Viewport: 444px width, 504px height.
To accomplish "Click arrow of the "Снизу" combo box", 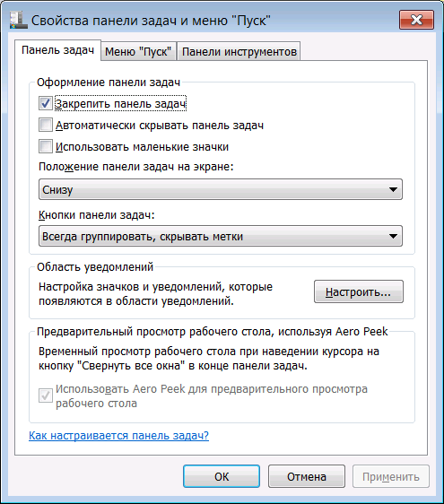I will click(x=393, y=189).
